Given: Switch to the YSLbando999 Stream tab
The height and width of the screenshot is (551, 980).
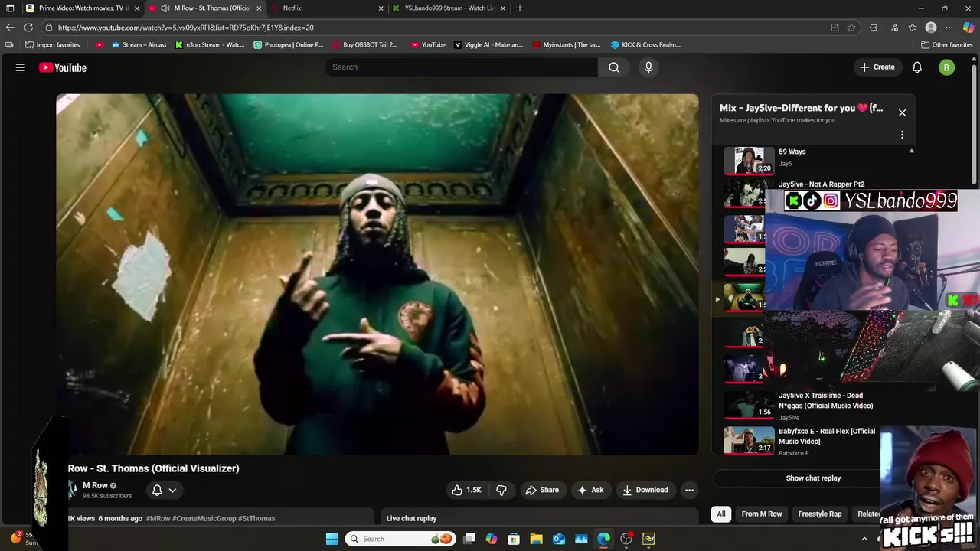Looking at the screenshot, I should point(450,8).
